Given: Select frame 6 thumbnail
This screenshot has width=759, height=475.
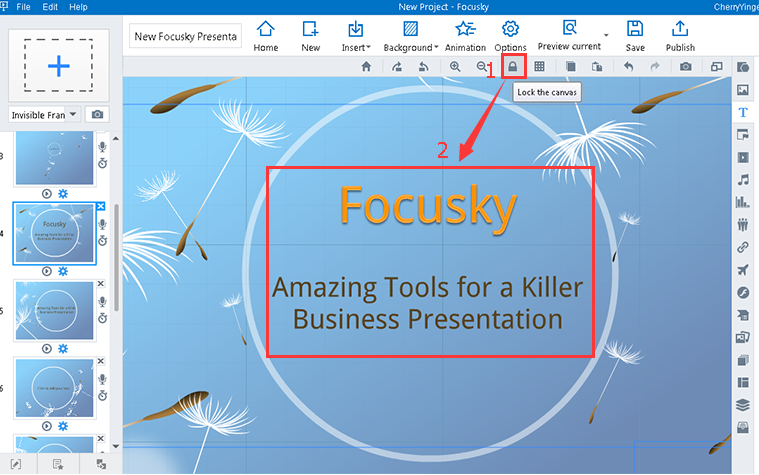Looking at the screenshot, I should click(x=54, y=388).
